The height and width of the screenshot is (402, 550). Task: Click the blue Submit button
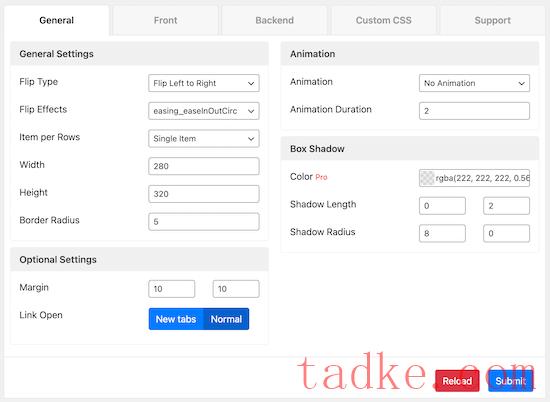coord(510,381)
